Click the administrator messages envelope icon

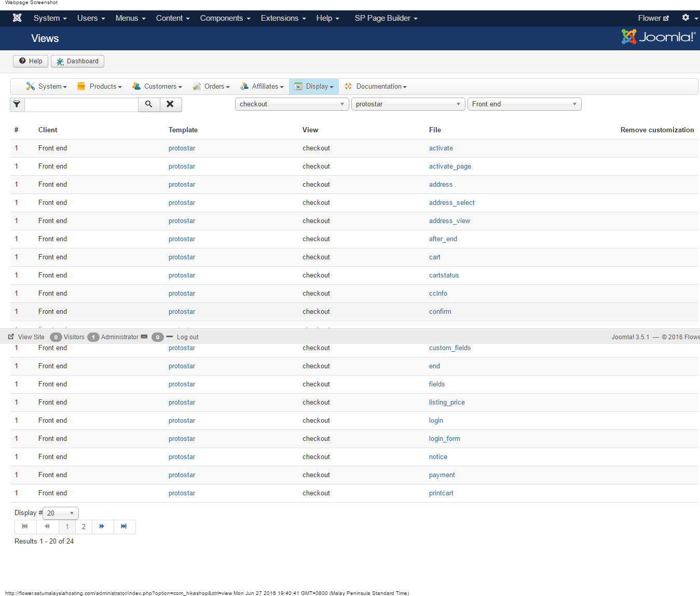coord(144,337)
